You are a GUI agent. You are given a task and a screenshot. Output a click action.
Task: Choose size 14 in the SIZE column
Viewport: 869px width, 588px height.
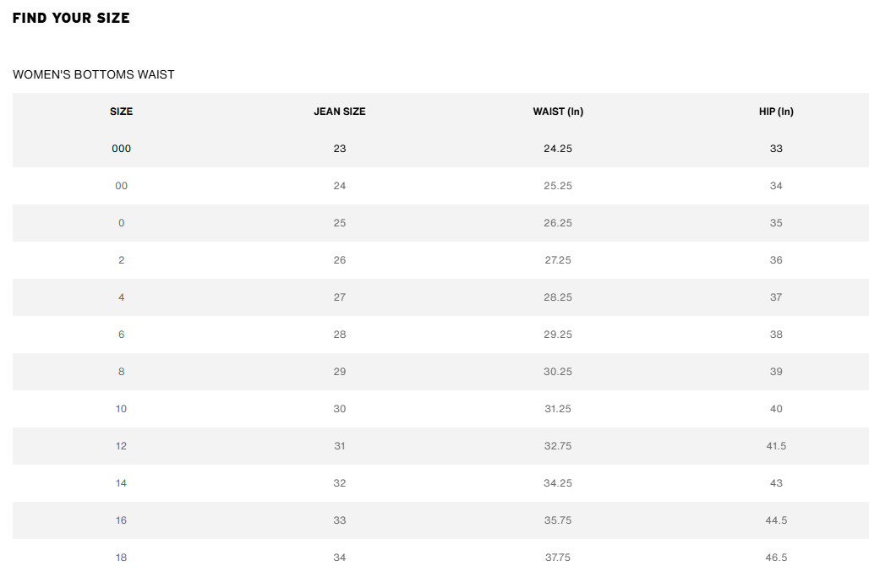pos(121,483)
